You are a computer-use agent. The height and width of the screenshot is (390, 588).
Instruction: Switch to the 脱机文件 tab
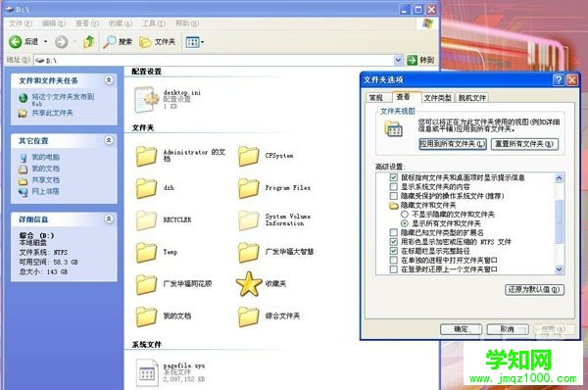pyautogui.click(x=471, y=98)
